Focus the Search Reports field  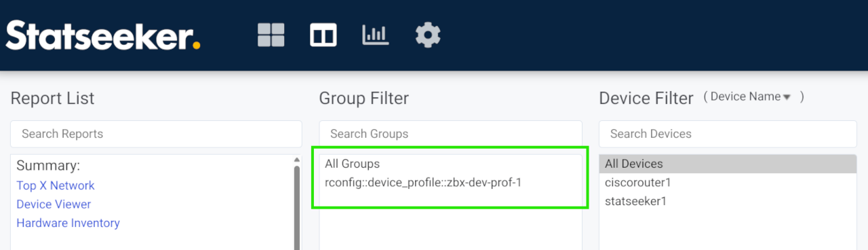[156, 134]
